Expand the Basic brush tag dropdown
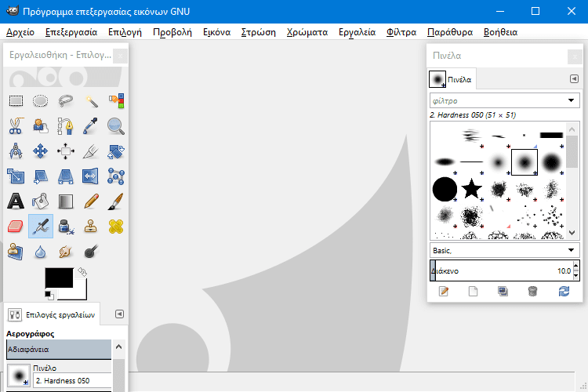The image size is (588, 392). (x=572, y=250)
